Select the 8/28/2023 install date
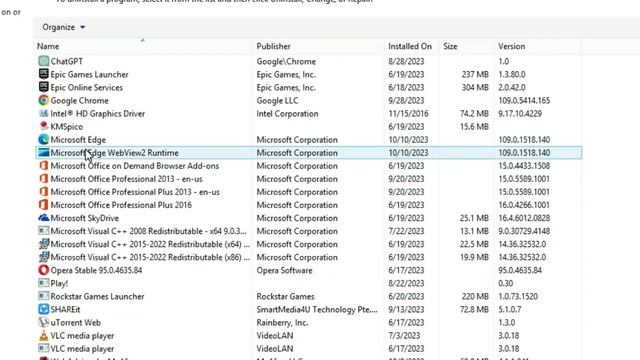Screen dimensions: 640x360 (406, 61)
